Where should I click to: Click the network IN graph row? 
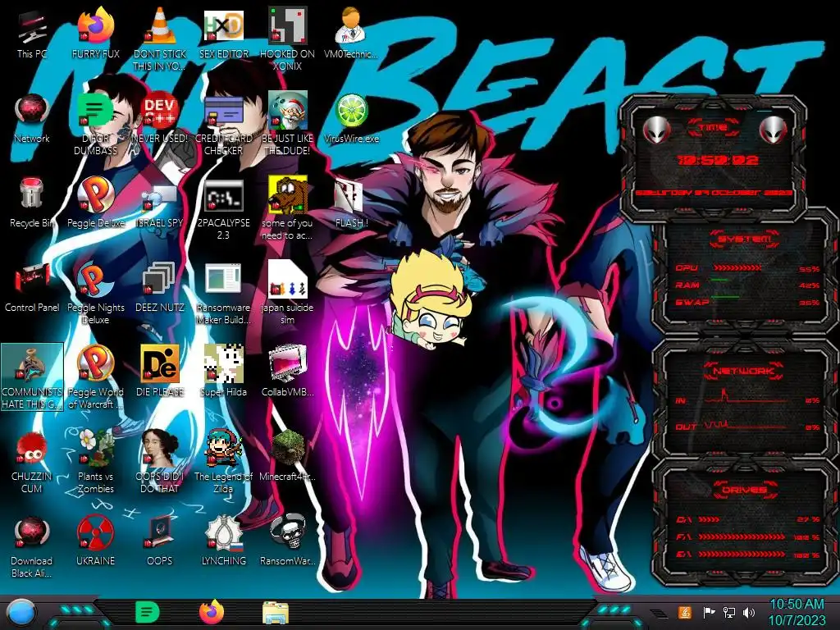(x=748, y=398)
